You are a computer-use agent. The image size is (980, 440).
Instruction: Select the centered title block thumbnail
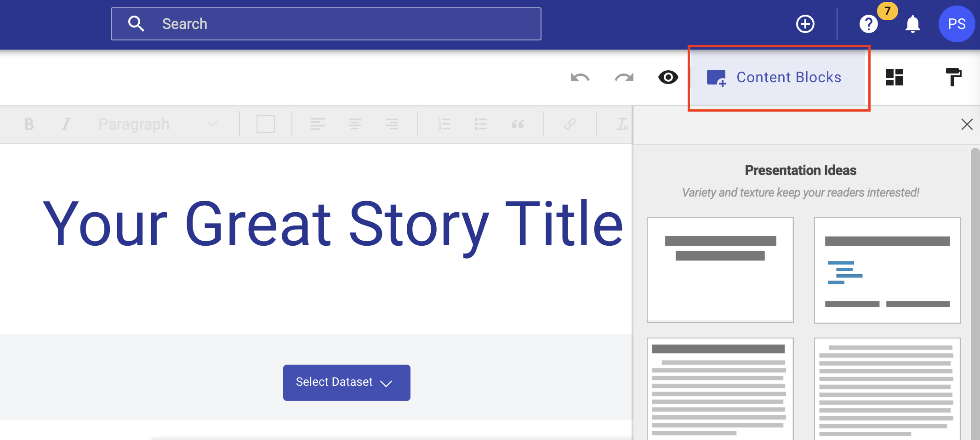click(720, 270)
